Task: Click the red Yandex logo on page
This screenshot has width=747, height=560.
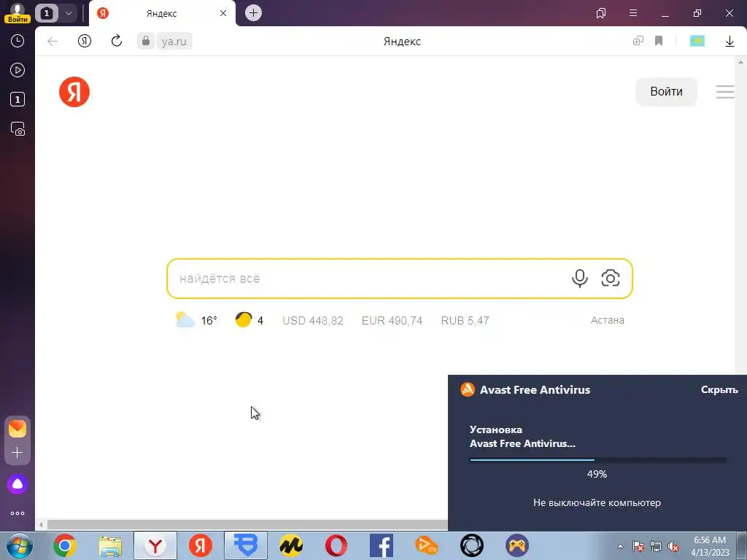Action: [x=74, y=92]
